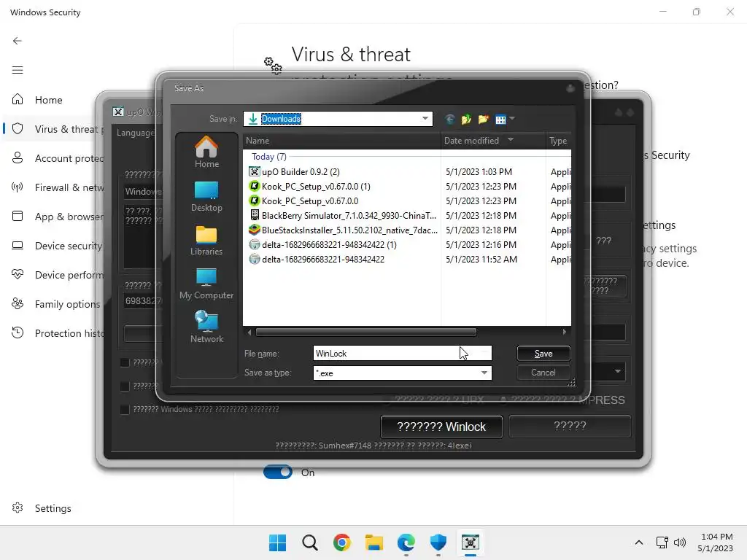Open Windows Start menu
Screen dimensions: 747x560
pos(277,542)
